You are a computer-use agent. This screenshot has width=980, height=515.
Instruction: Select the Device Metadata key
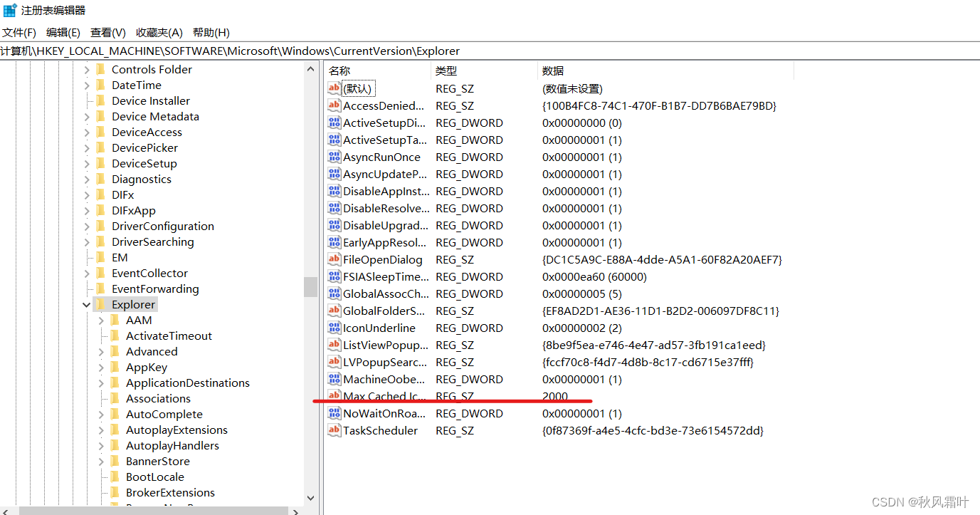click(155, 116)
